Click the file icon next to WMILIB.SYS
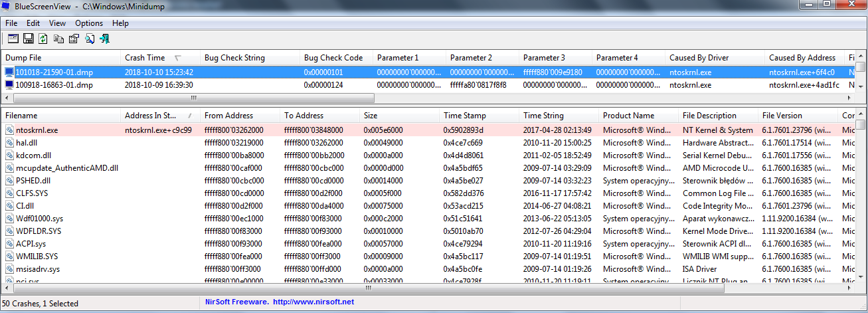Image resolution: width=868 pixels, height=313 pixels. pos(9,257)
